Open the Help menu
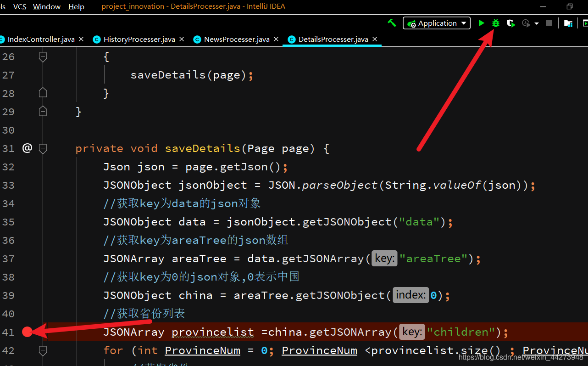The width and height of the screenshot is (588, 366). point(76,6)
